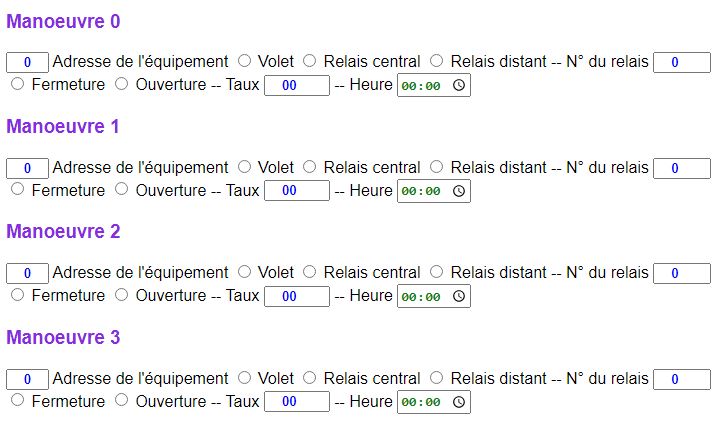Screen dimensions: 728x426
Task: Focus the equipment address field of Manoeuvre 0
Action: click(x=27, y=62)
